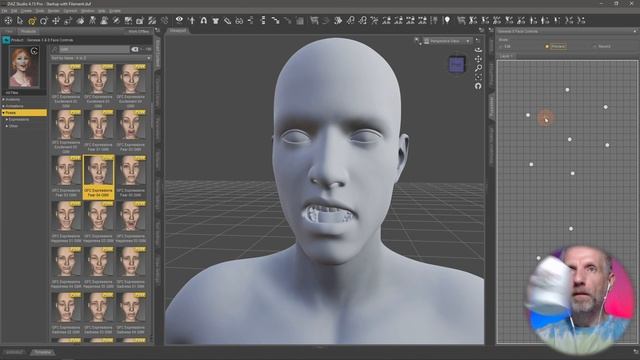Select the Preview mode radio button
Viewport: 640px width, 360px height.
point(547,47)
